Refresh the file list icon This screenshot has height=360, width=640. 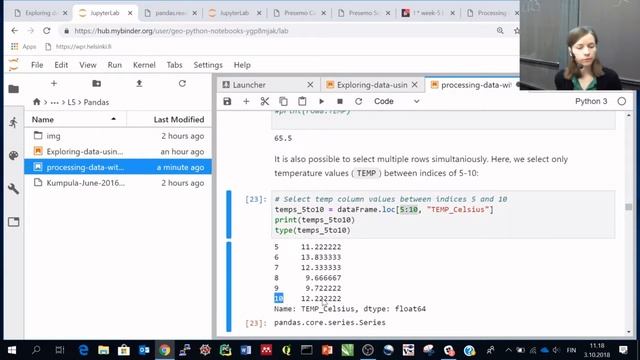coord(182,83)
